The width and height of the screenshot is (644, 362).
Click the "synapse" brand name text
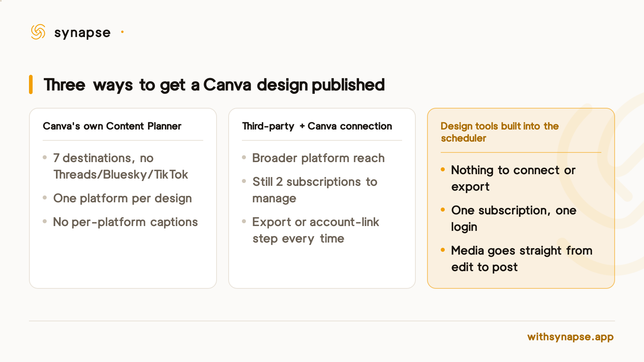click(82, 33)
